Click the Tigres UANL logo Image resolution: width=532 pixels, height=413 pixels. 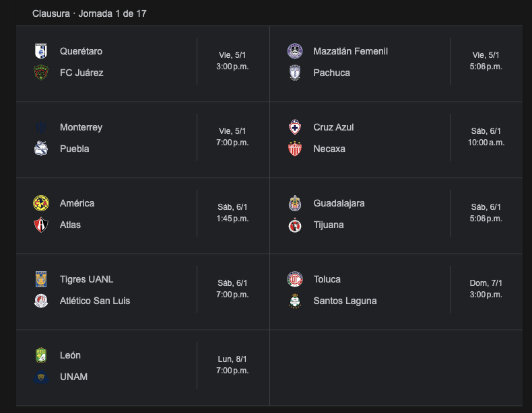(x=41, y=279)
